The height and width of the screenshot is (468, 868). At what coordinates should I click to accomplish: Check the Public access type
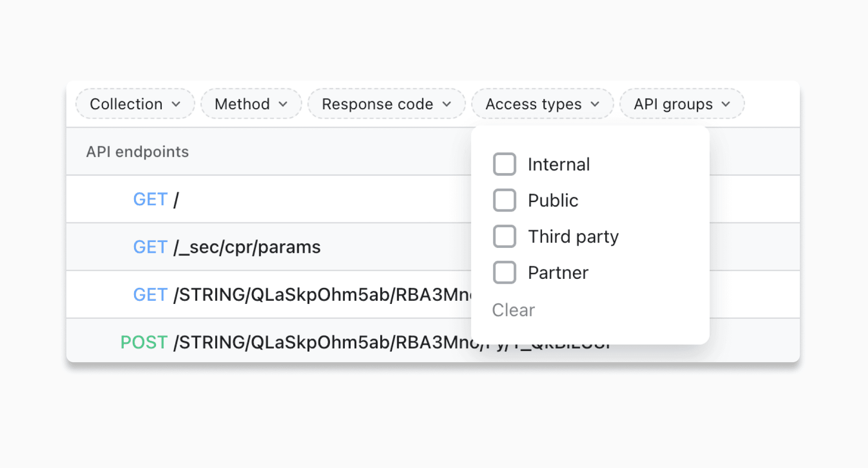(504, 200)
